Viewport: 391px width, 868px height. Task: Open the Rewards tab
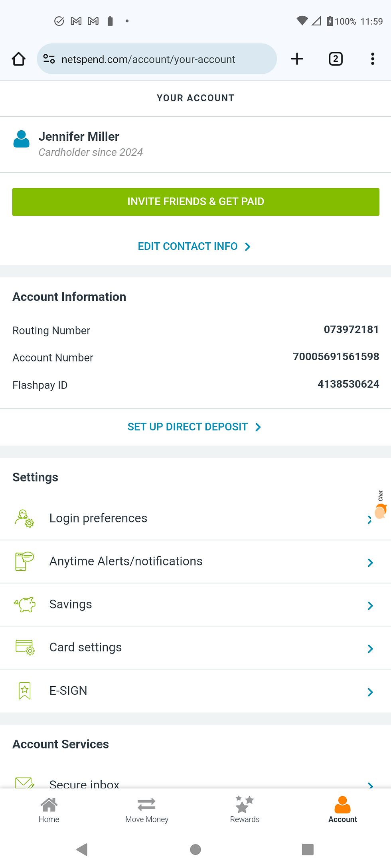click(x=245, y=810)
